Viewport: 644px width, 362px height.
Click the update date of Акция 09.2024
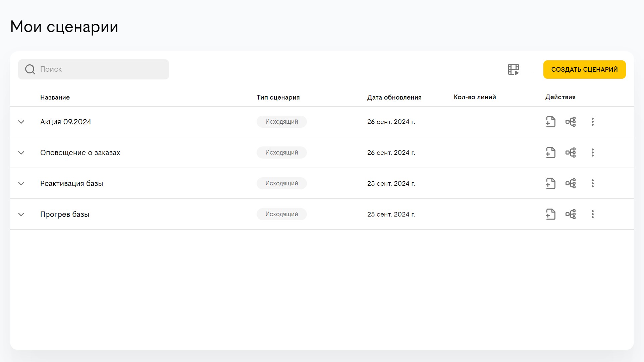391,122
